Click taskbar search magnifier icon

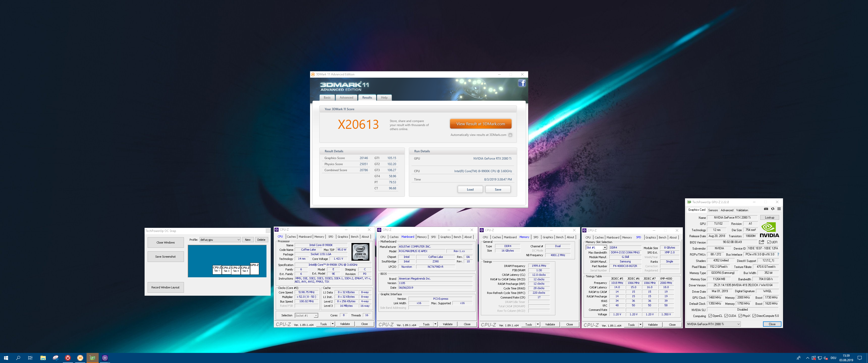pos(18,358)
